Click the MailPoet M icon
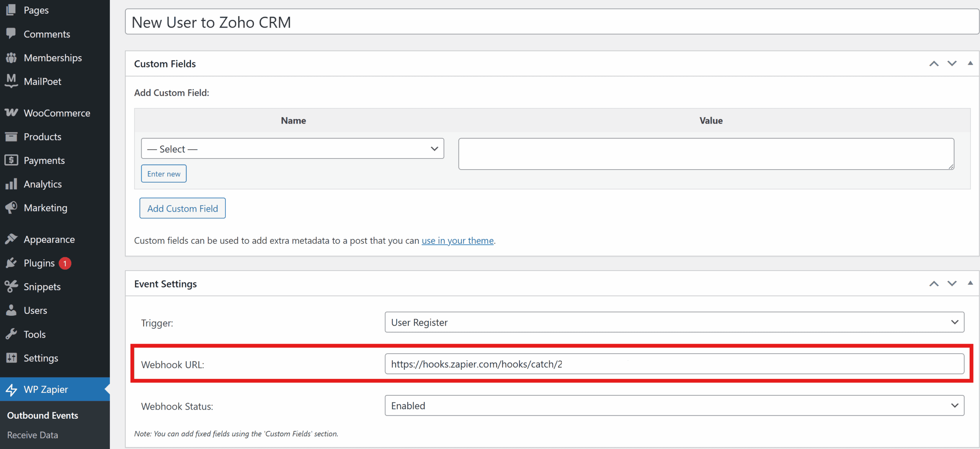980x449 pixels. [11, 81]
